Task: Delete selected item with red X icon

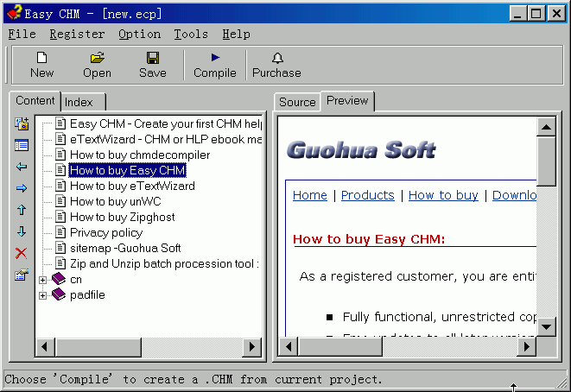Action: click(21, 253)
